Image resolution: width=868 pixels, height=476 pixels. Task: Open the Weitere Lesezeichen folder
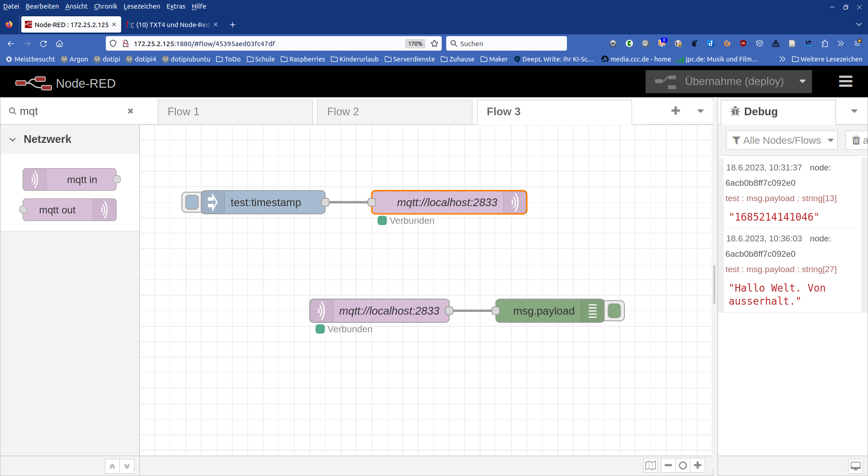pos(827,59)
